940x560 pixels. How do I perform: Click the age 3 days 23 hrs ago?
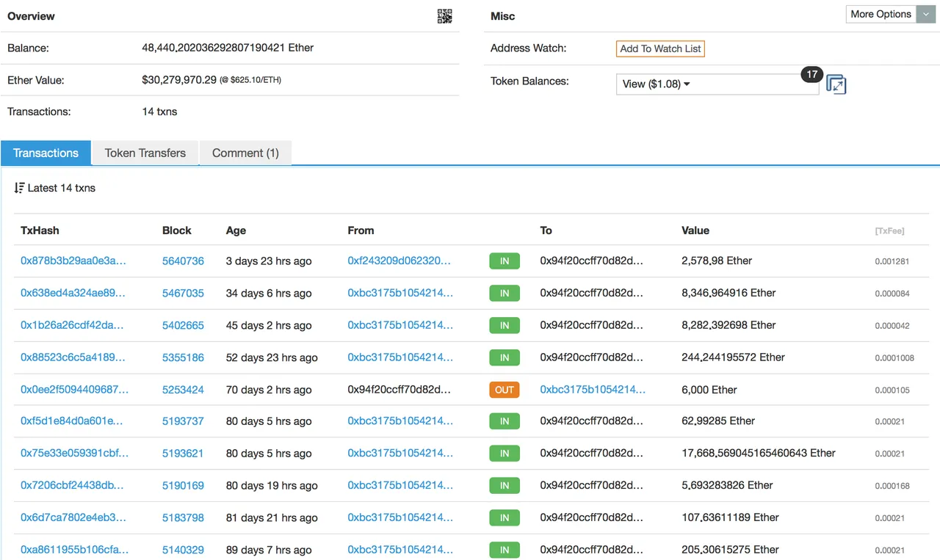click(269, 261)
